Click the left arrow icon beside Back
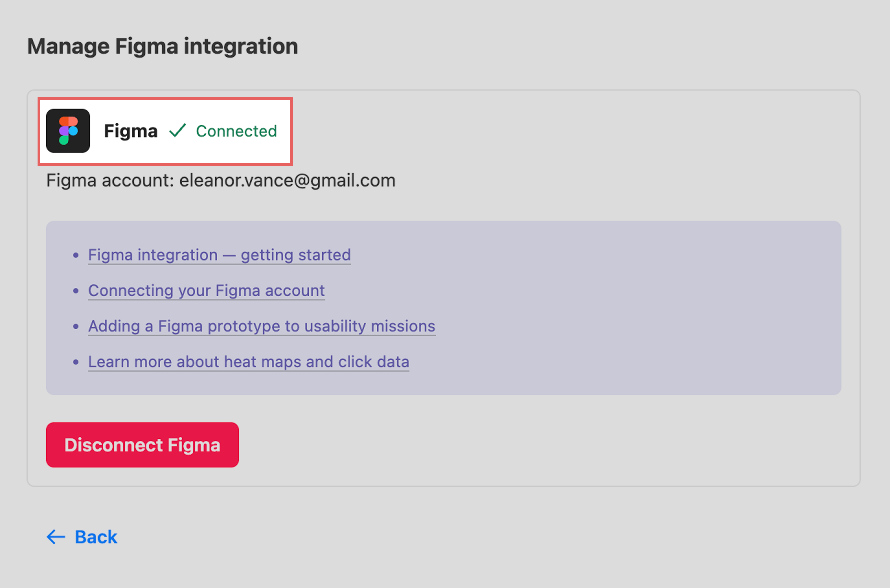The image size is (890, 588). pos(55,537)
